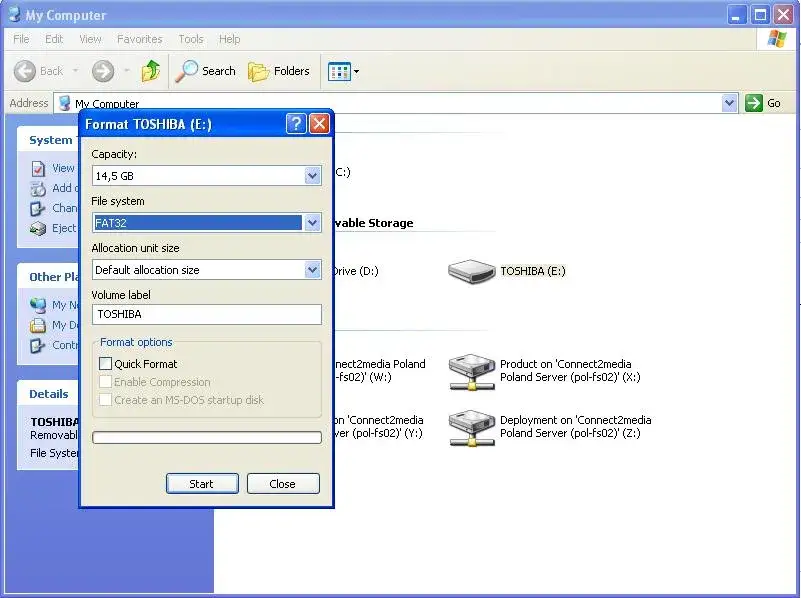Open the Edit menu
Viewport: 801px width, 598px height.
coord(54,39)
